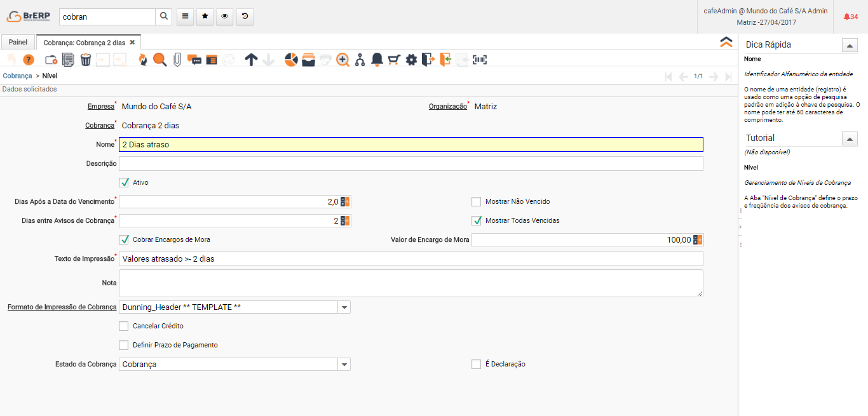Open the magnifying glass Find record tool
Screen dimensions: 868x416
point(159,60)
